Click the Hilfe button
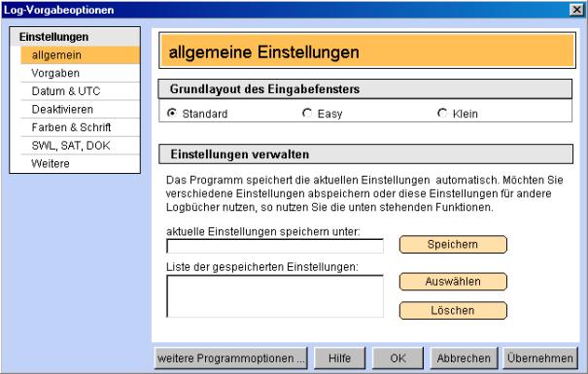 tap(339, 358)
